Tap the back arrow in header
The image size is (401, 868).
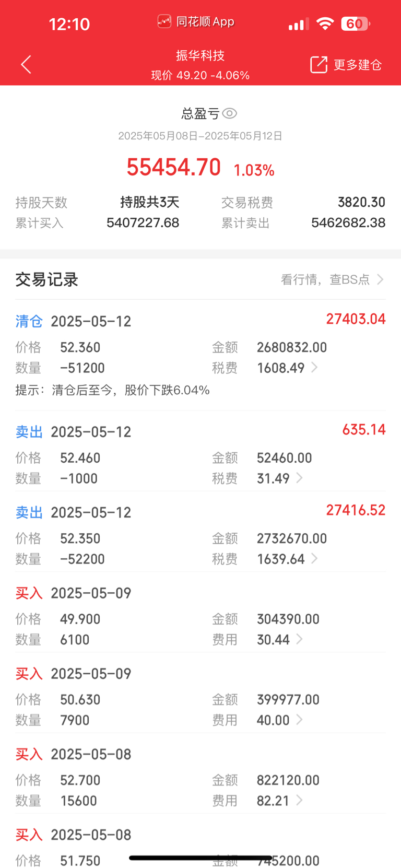coord(26,65)
